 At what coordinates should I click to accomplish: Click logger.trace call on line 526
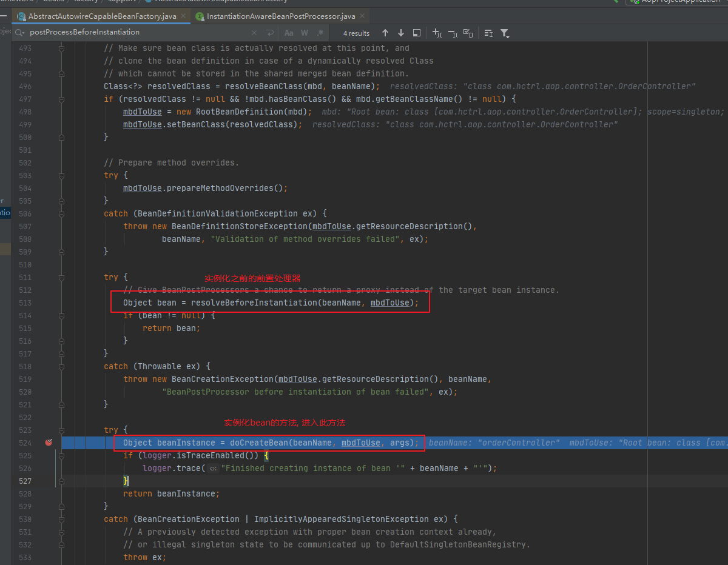[172, 468]
